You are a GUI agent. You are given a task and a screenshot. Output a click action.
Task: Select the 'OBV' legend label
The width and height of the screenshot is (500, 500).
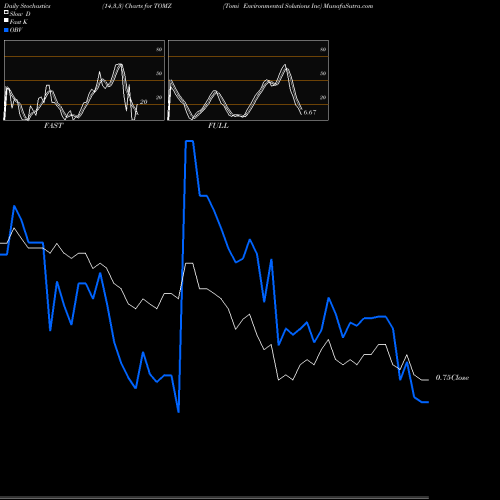tap(16, 30)
